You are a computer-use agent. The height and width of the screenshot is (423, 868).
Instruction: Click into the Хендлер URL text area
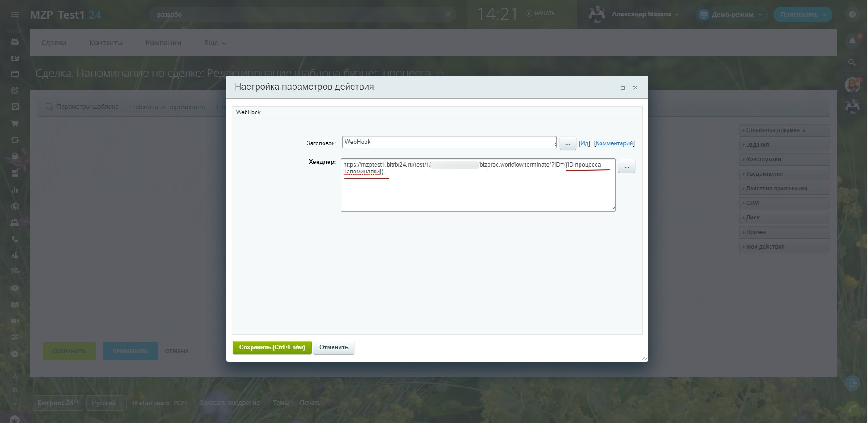[x=478, y=191]
